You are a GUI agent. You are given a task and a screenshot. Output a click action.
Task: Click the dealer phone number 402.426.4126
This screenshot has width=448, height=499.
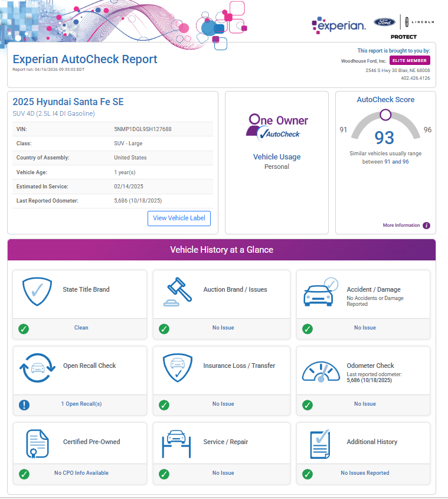coord(415,78)
